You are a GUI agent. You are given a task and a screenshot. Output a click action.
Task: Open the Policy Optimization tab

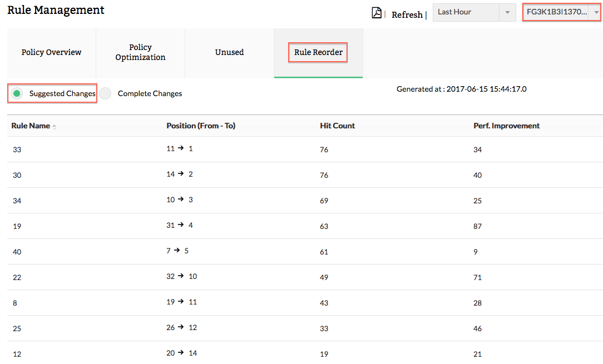tap(140, 52)
